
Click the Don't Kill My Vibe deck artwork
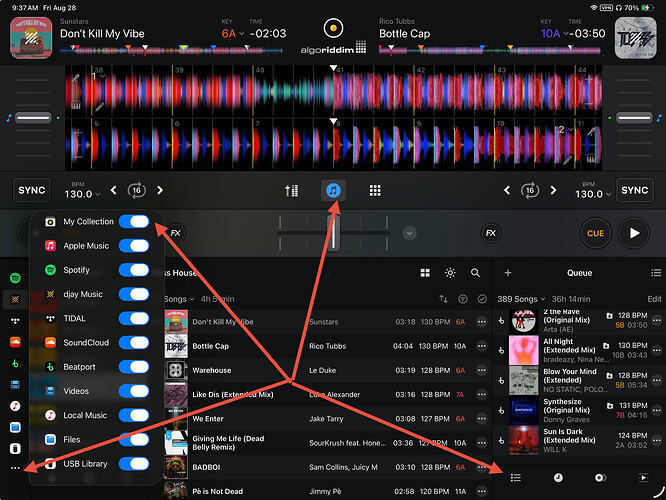(31, 38)
